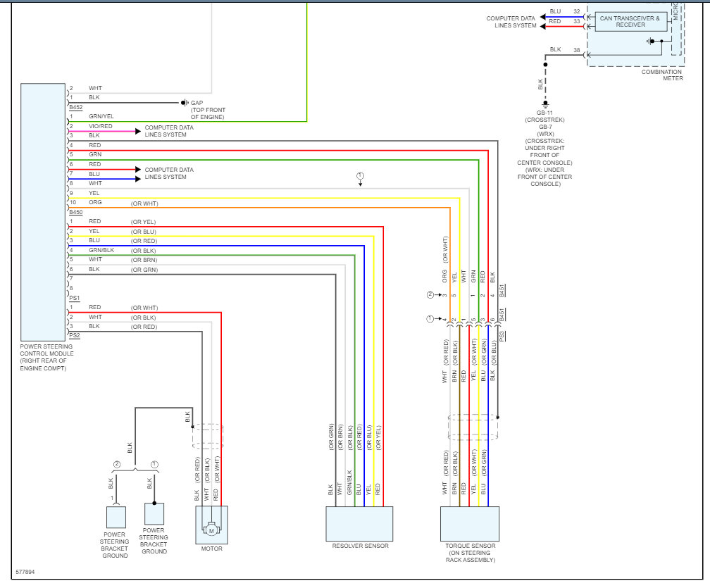Click the circled 1 note above the white wire
Viewport: 710px width, 588px height.
[360, 175]
